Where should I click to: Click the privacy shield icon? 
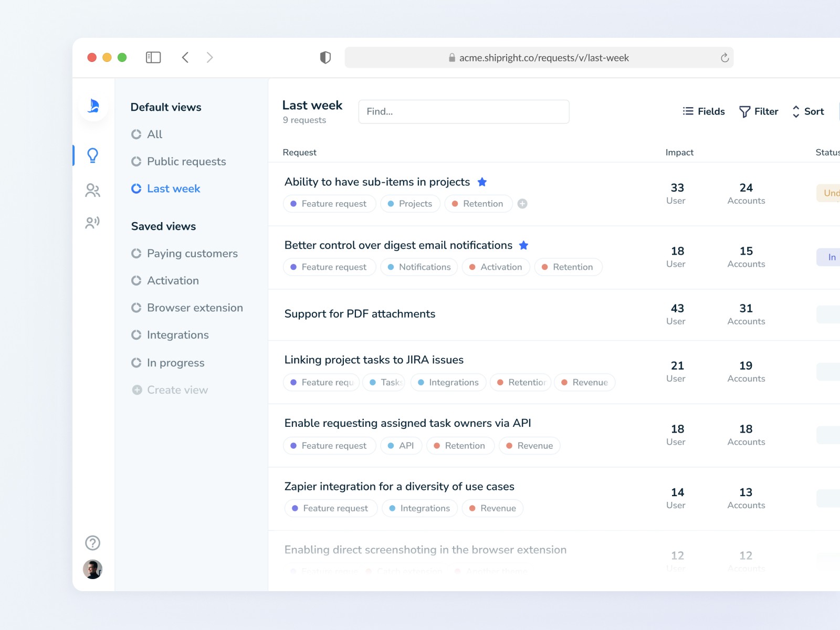(325, 57)
